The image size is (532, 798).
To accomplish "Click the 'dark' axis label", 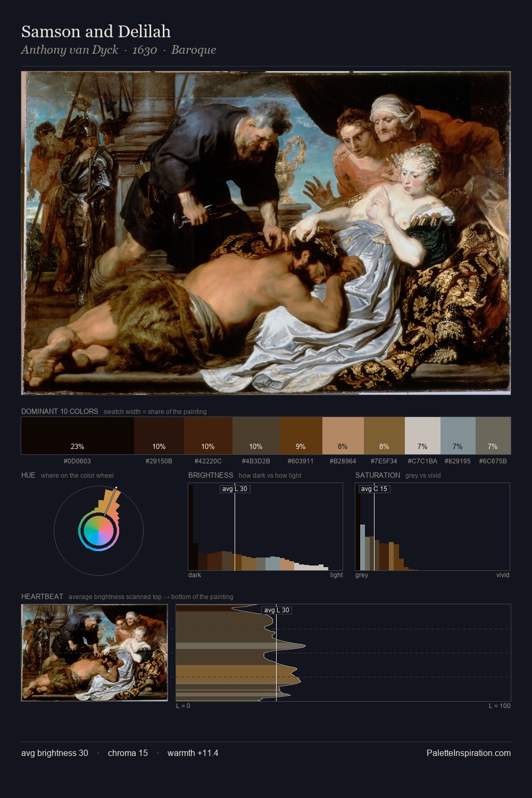I will [x=195, y=575].
